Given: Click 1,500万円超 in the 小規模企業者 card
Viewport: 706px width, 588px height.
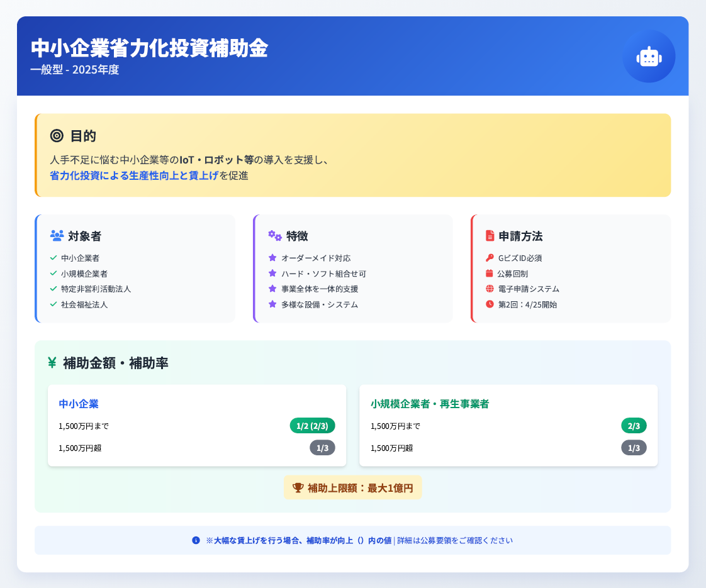Looking at the screenshot, I should tap(392, 448).
